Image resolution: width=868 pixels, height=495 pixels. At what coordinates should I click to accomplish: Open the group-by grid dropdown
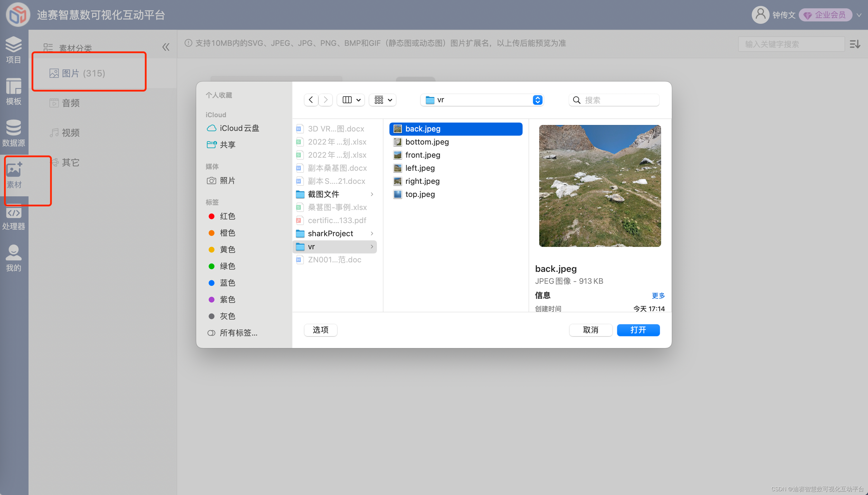[383, 100]
